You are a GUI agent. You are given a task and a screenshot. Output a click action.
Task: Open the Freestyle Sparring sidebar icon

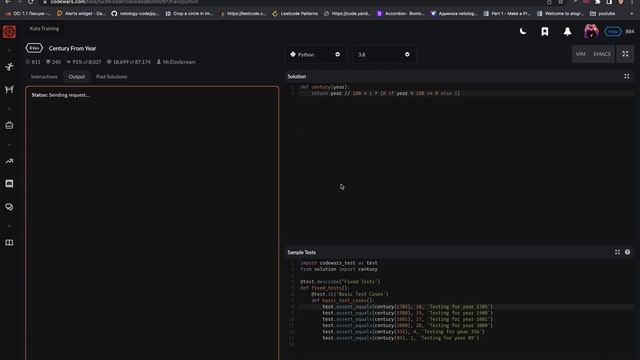point(9,89)
